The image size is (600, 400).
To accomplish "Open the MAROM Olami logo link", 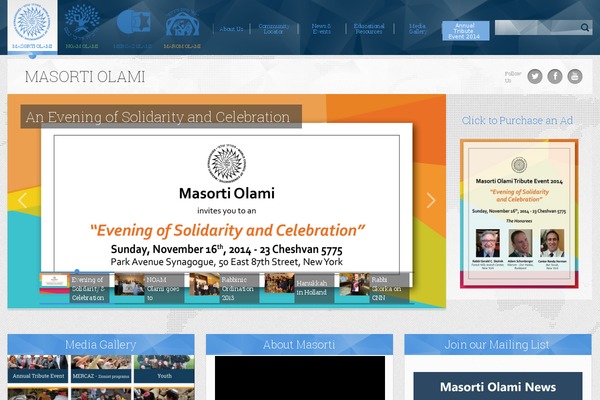I will tap(182, 29).
